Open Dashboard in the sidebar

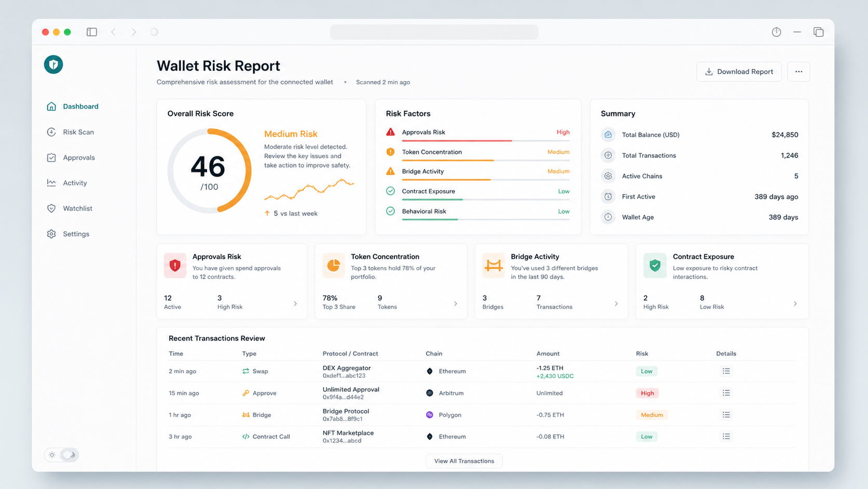coord(73,107)
